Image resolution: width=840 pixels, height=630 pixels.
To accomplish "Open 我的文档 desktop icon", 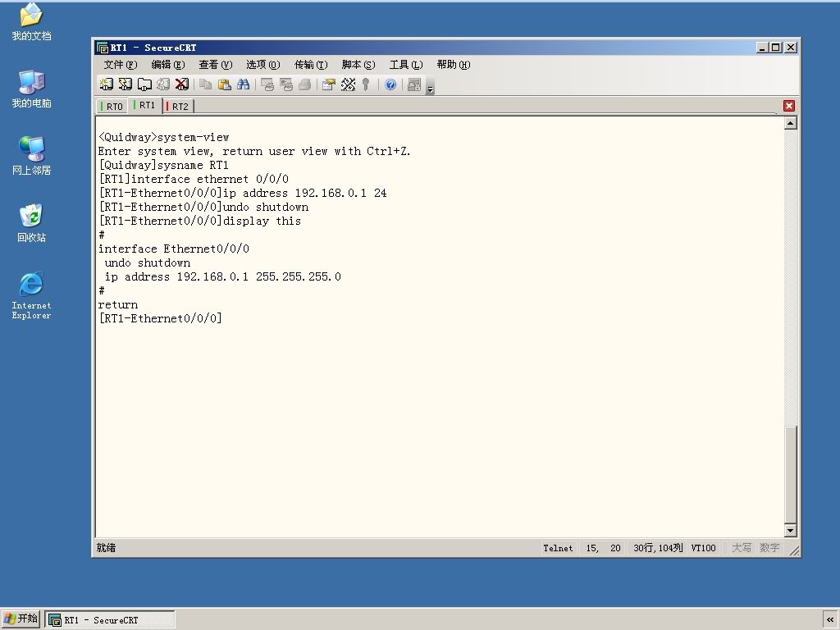I will coord(32,21).
